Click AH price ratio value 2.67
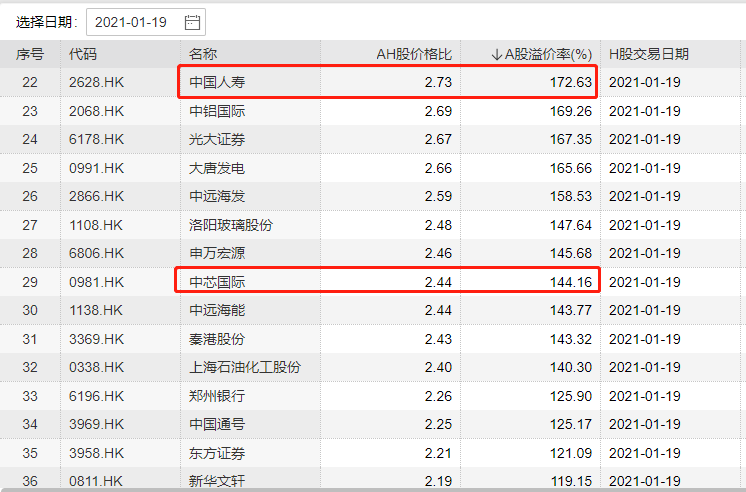Viewport: 746px width, 492px height. coord(438,139)
